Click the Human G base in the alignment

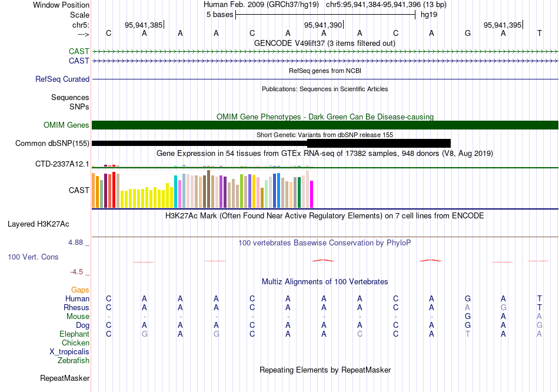[x=468, y=299]
